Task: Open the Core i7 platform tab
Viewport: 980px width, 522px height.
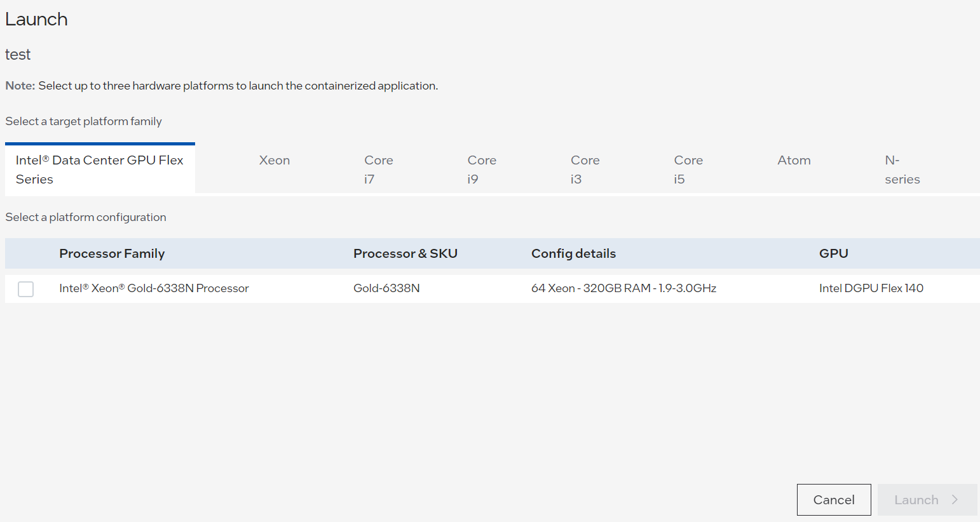Action: click(379, 169)
